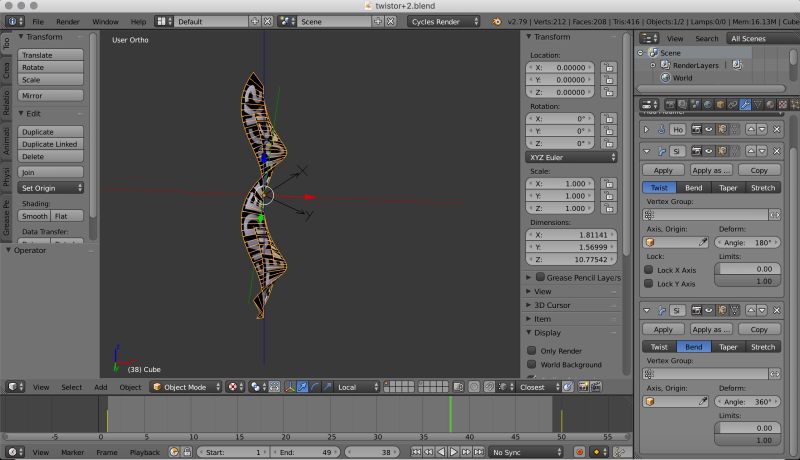Screen dimensions: 800x460
Task: Apply the Twist SimpleDeform modifier
Action: (x=663, y=170)
